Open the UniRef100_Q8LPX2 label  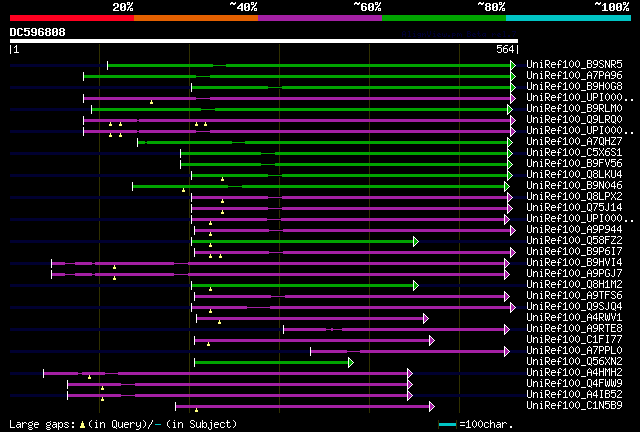[x=574, y=196]
